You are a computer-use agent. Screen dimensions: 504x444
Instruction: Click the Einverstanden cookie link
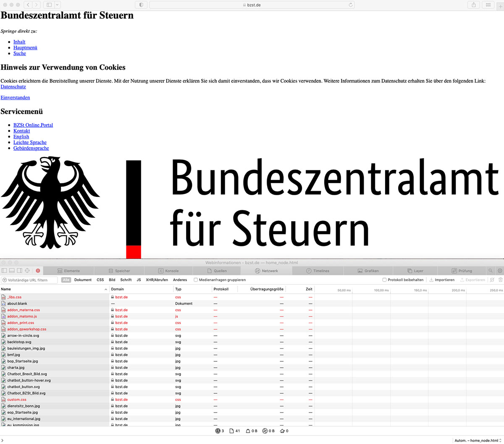(x=15, y=97)
